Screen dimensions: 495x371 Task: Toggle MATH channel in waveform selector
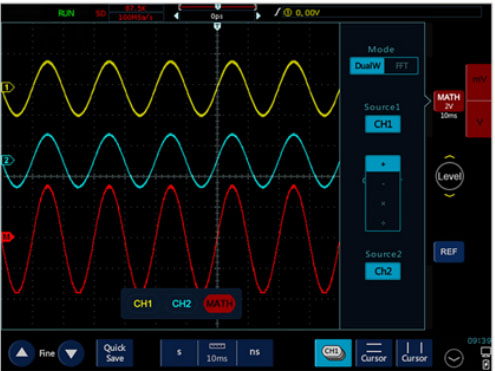(x=219, y=303)
